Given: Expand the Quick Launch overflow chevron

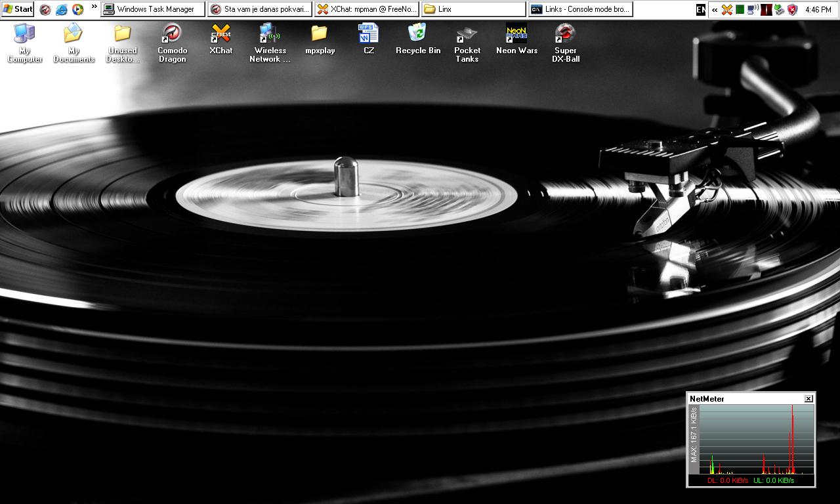Looking at the screenshot, I should pos(94,7).
